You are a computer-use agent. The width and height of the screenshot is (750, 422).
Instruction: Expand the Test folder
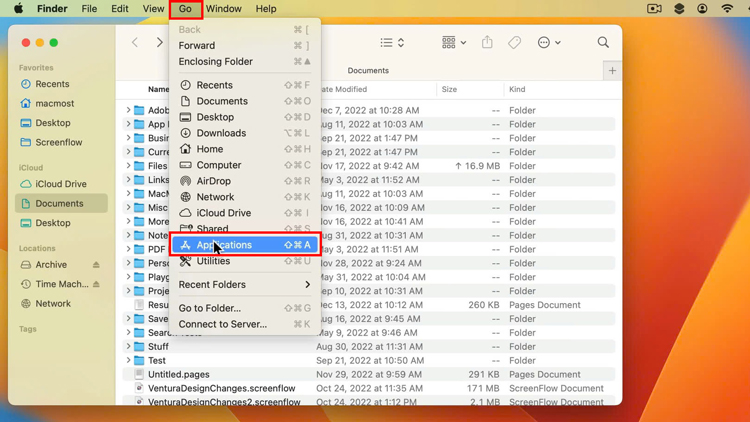(x=128, y=360)
